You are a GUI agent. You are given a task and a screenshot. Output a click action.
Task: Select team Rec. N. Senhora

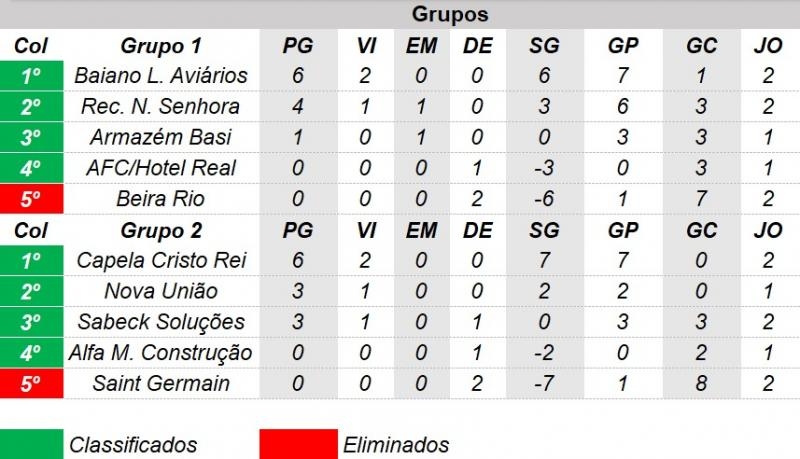(x=161, y=107)
